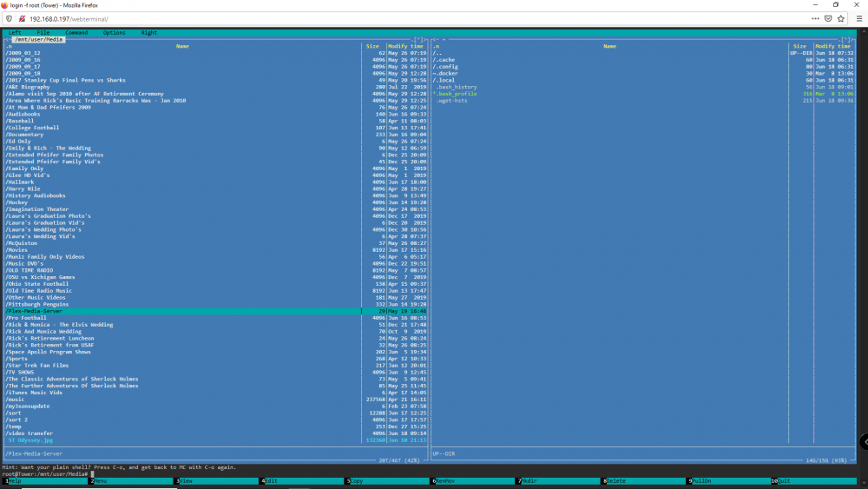The image size is (868, 489).
Task: Click F3 View in the function key bar
Action: point(186,480)
